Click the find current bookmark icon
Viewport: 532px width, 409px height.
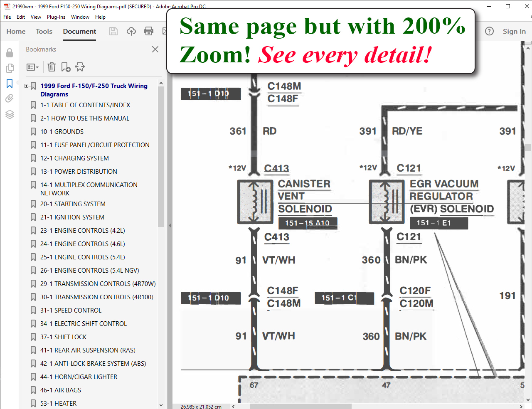[x=80, y=67]
